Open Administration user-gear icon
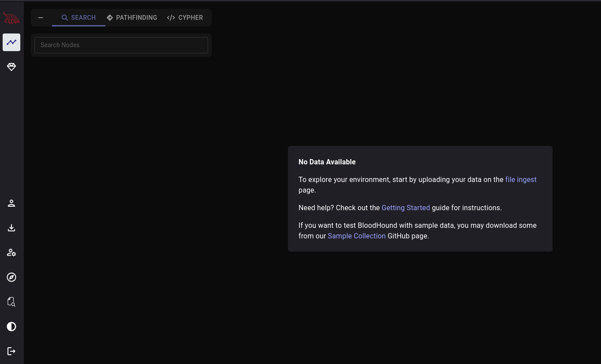This screenshot has width=601, height=364. (11, 253)
